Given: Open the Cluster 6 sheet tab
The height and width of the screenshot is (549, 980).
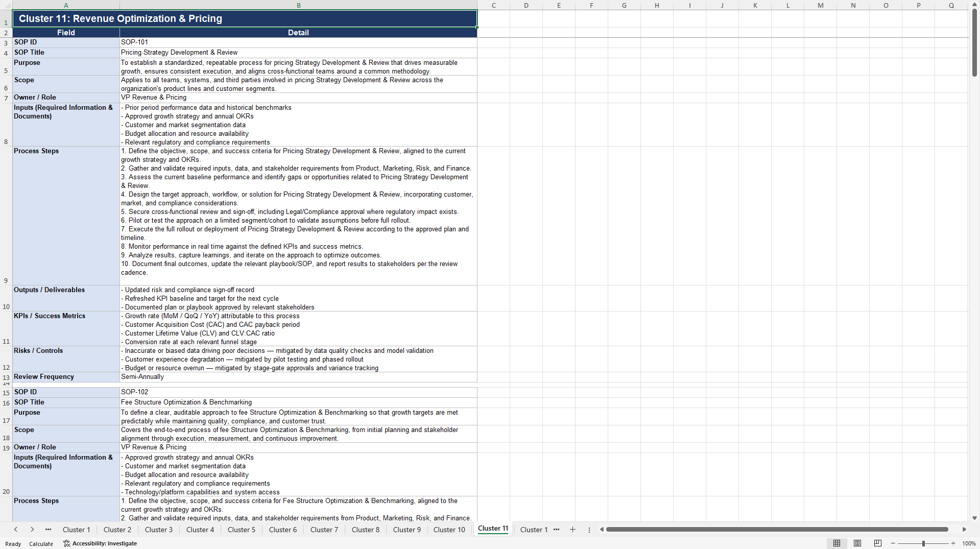Looking at the screenshot, I should point(283,530).
